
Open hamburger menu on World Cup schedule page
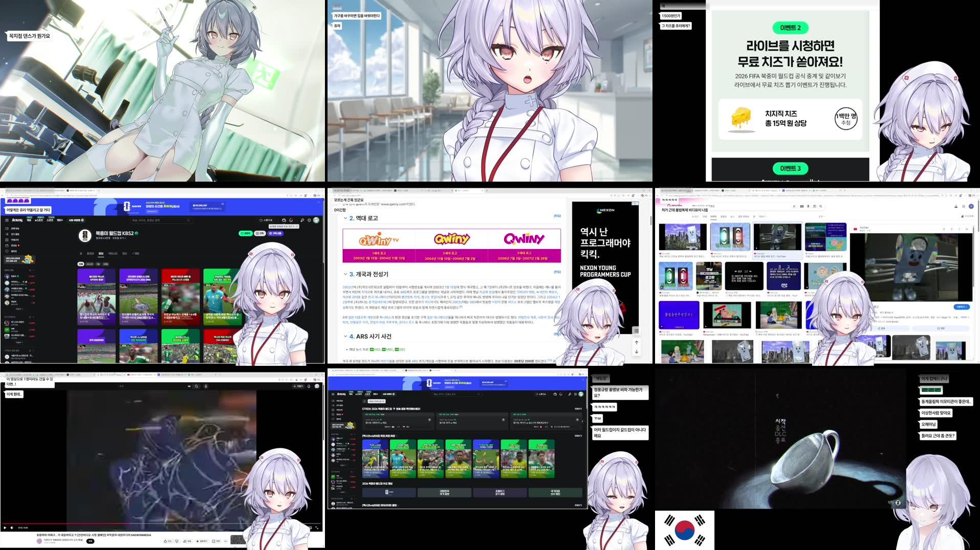pyautogui.click(x=333, y=394)
